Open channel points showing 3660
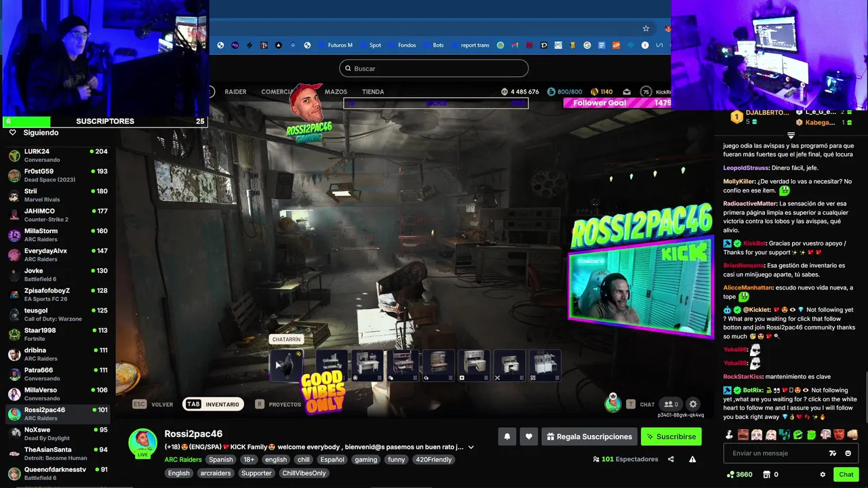 (x=739, y=474)
